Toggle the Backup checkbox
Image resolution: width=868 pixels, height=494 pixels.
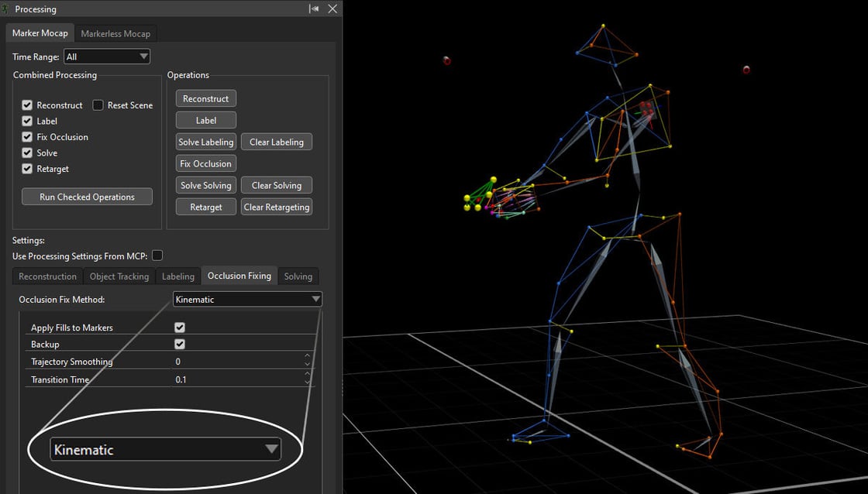(x=179, y=344)
